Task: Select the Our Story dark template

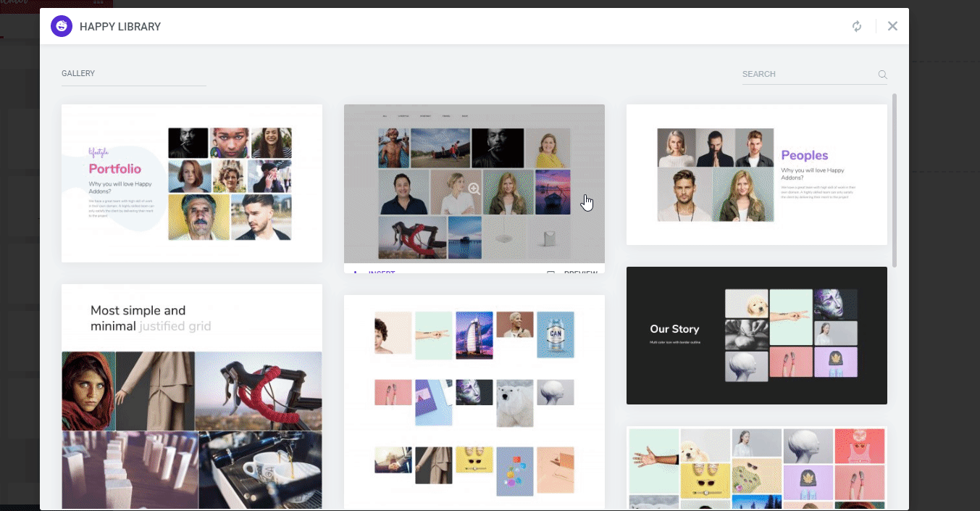Action: [757, 336]
